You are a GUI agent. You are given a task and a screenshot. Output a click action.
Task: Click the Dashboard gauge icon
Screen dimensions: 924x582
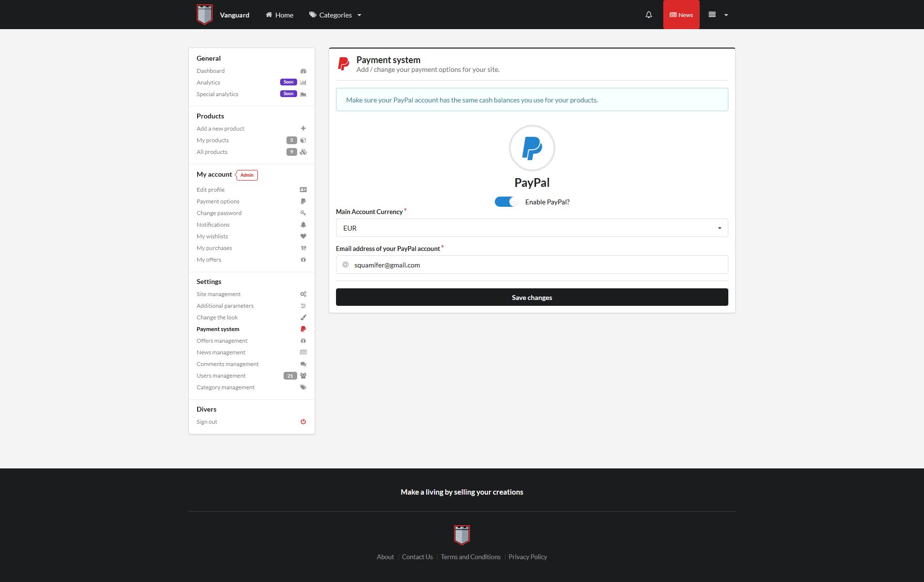[x=303, y=71]
